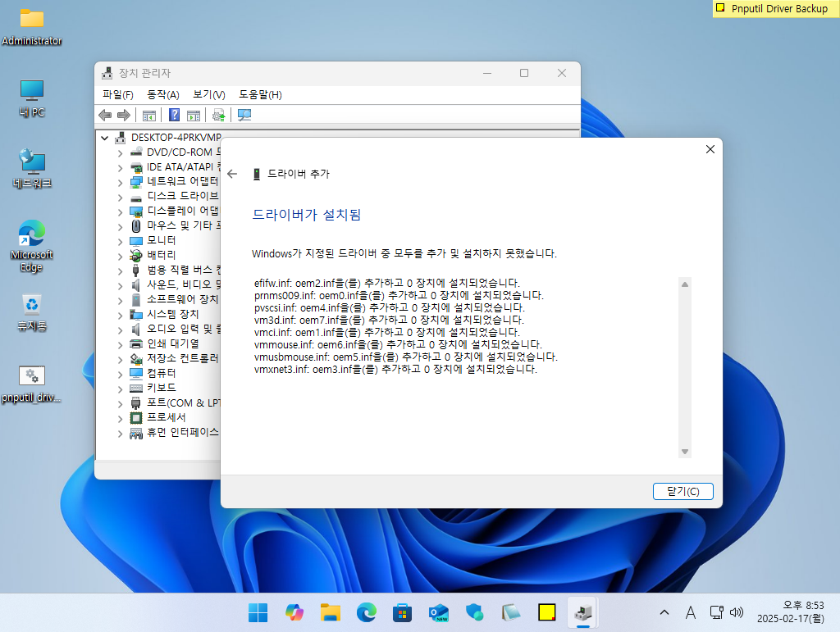This screenshot has width=840, height=632.
Task: Click the Back arrow in Device Manager toolbar
Action: 106,115
